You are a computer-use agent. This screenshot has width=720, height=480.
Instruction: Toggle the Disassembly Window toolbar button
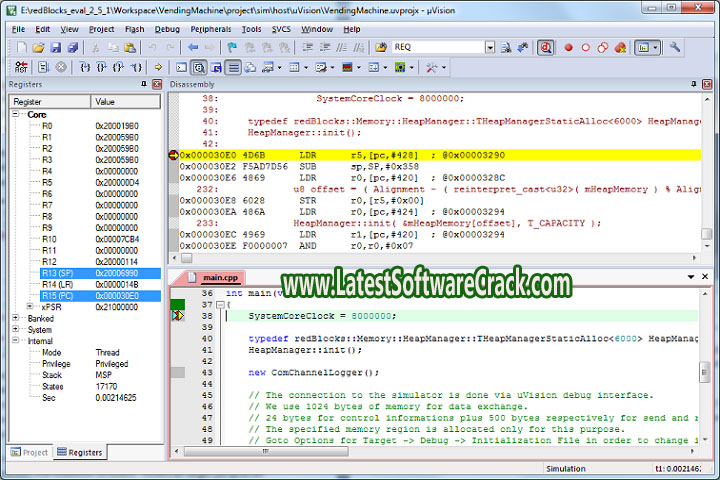click(199, 67)
